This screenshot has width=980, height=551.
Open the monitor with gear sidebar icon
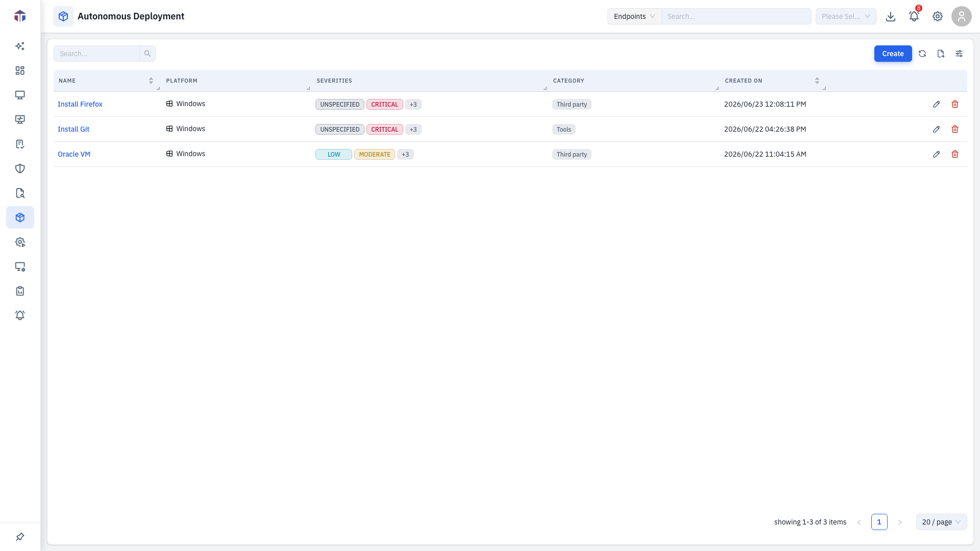pyautogui.click(x=20, y=266)
